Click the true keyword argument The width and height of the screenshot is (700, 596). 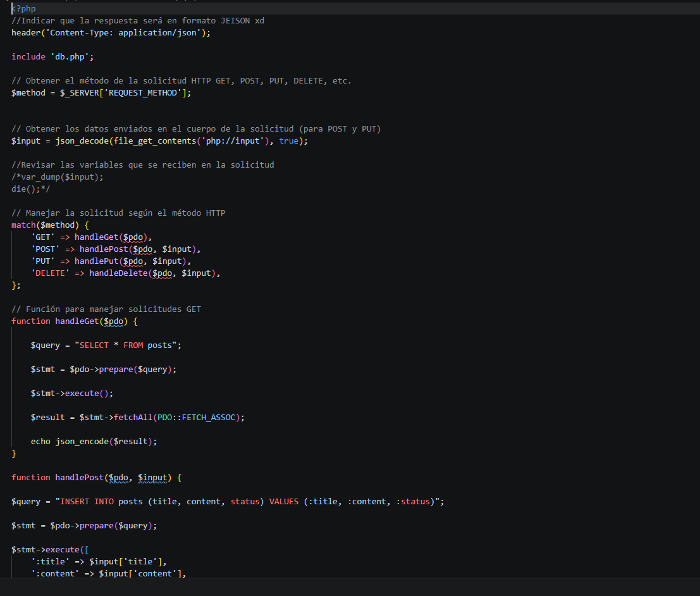click(x=289, y=140)
